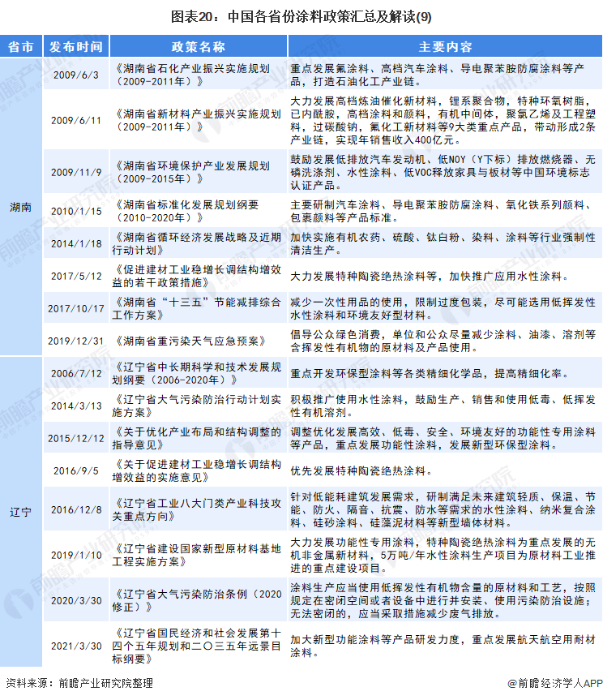
Task: Click policy 《湖南省重污染天气应急预案》
Action: (190, 341)
